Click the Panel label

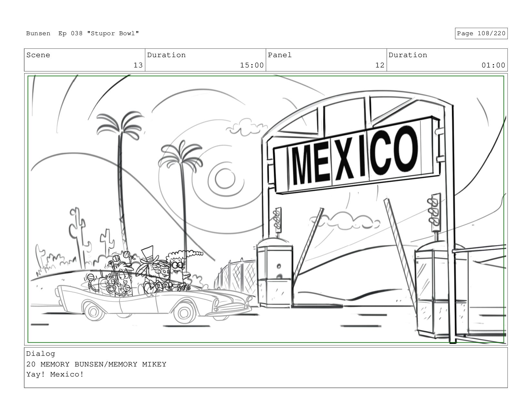tap(280, 55)
